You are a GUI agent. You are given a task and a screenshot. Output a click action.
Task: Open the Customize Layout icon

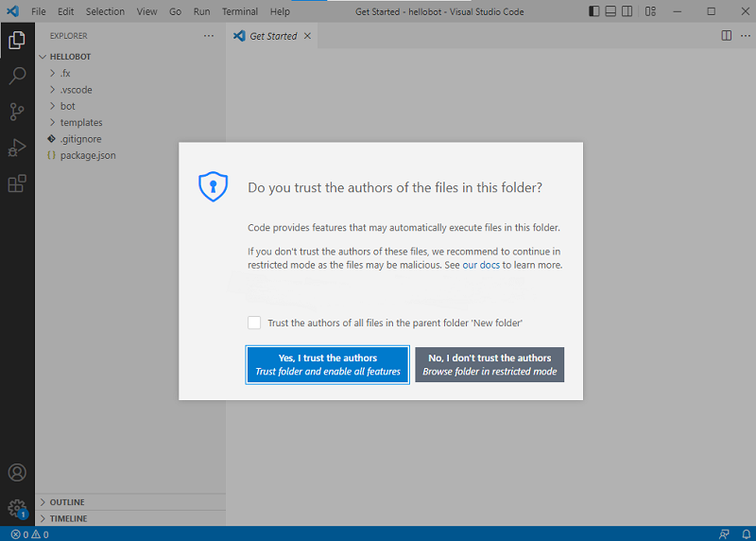tap(650, 11)
